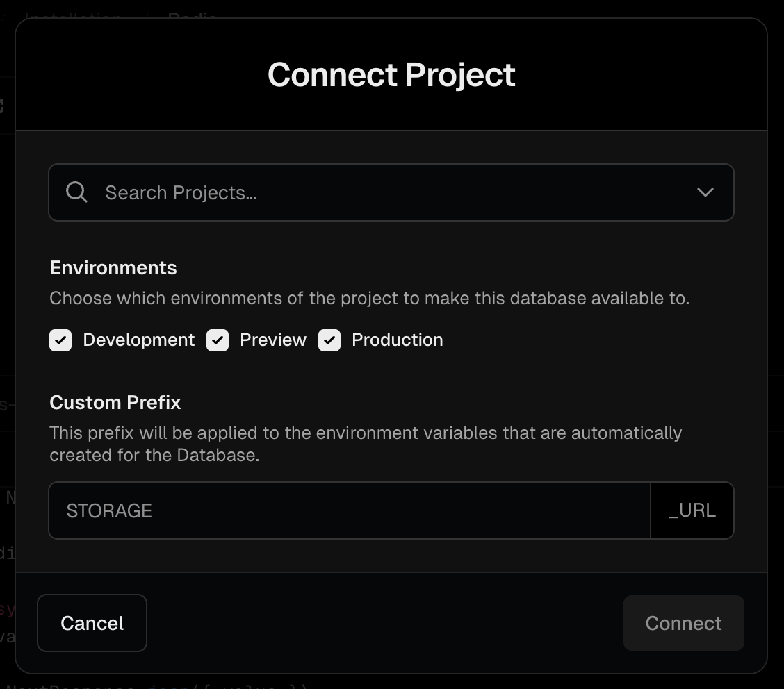Screen dimensions: 784x689
Task: Expand the Search Projects dropdown chevron
Action: pyautogui.click(x=705, y=192)
